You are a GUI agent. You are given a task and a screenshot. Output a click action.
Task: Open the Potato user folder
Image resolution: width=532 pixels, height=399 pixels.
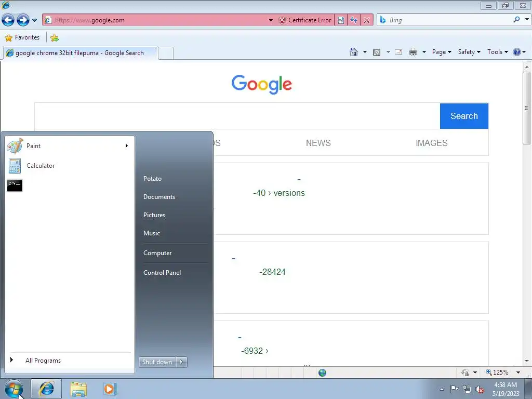152,179
